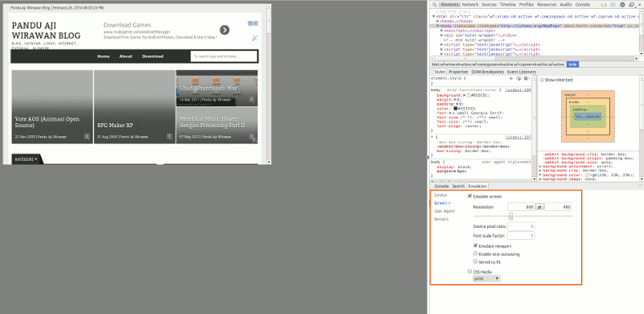
Task: Click the Download link in blog navigation
Action: (x=153, y=56)
